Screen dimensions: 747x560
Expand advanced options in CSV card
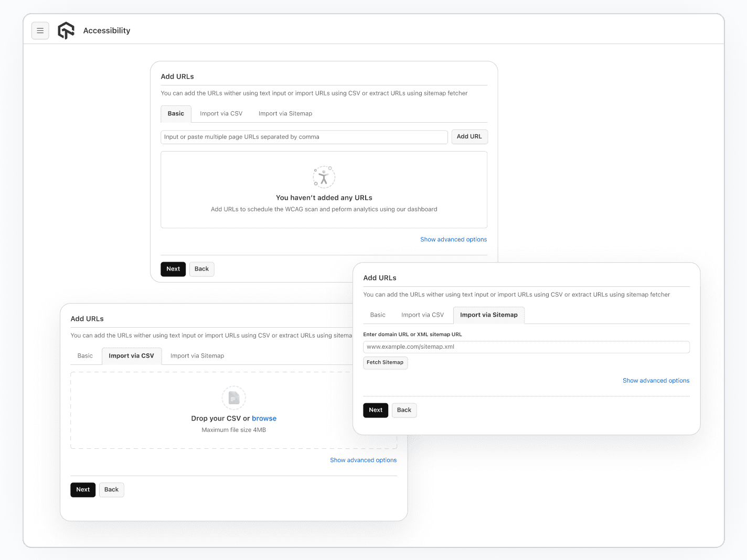(x=363, y=460)
